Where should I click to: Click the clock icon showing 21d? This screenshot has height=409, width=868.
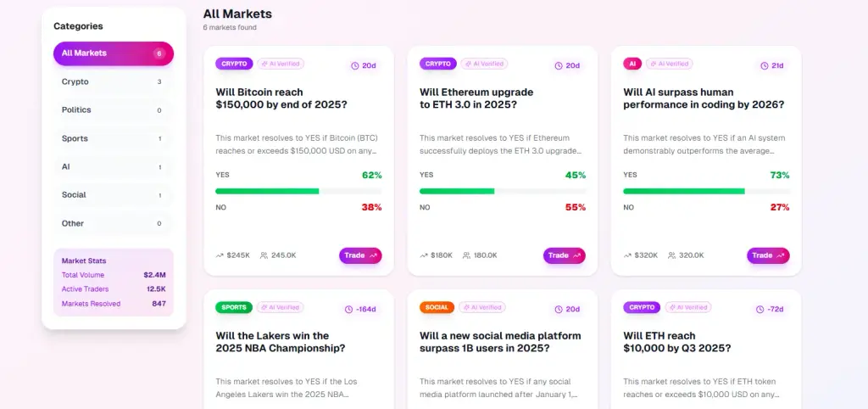pyautogui.click(x=765, y=66)
